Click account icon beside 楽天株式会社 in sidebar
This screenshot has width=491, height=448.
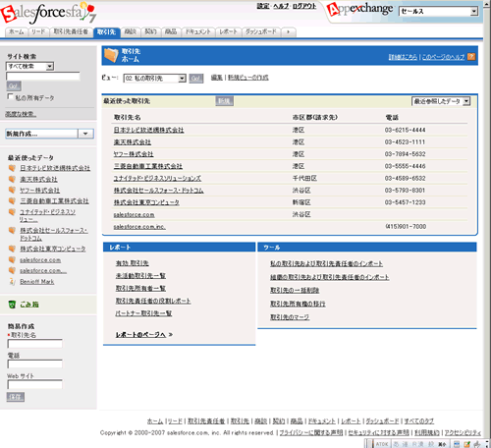(12, 179)
